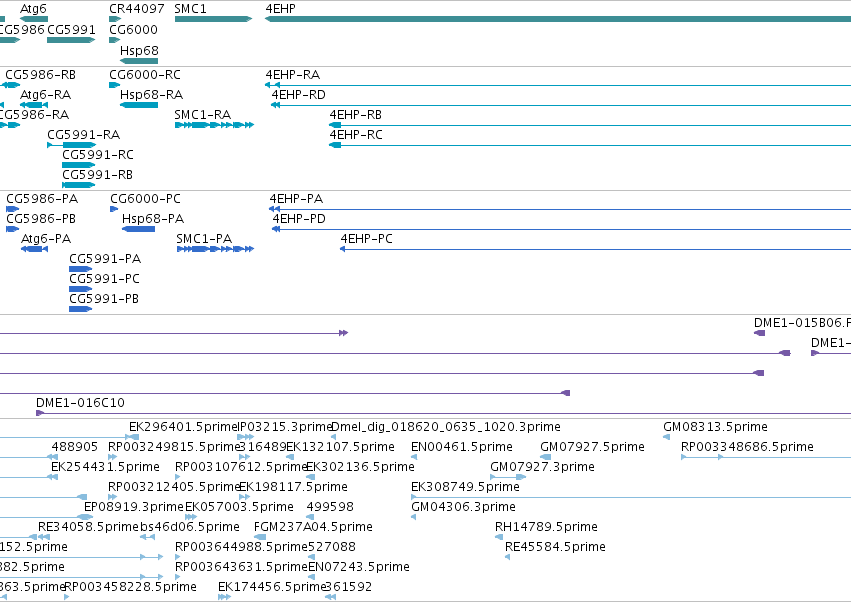Click protein label SMC1-PA
Viewport: 851px width, 602px height.
[x=204, y=239]
